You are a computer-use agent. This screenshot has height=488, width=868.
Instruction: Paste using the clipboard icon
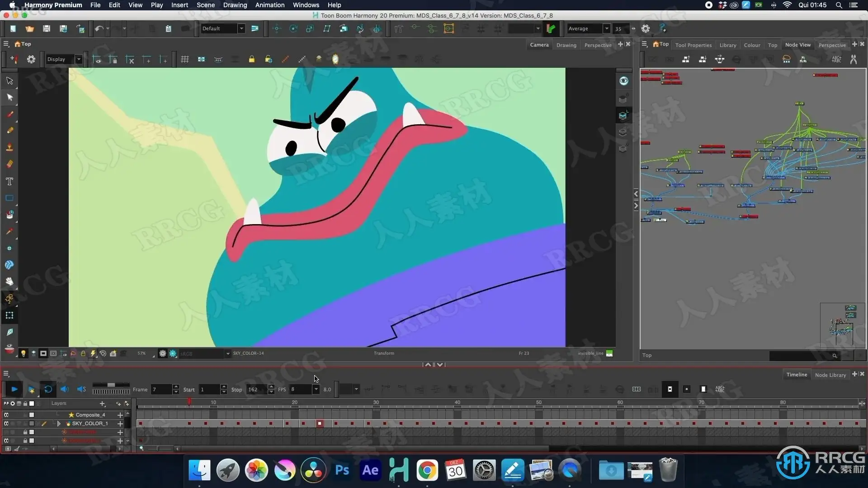tap(168, 29)
